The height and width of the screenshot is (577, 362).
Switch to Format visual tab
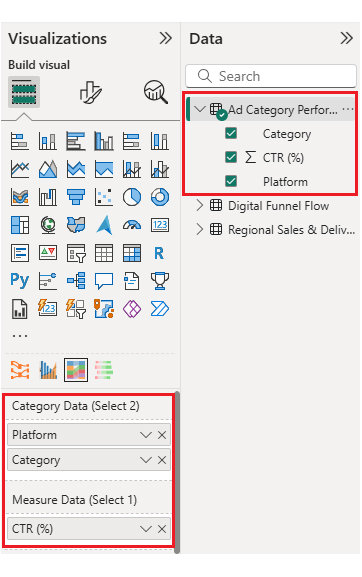pyautogui.click(x=90, y=92)
